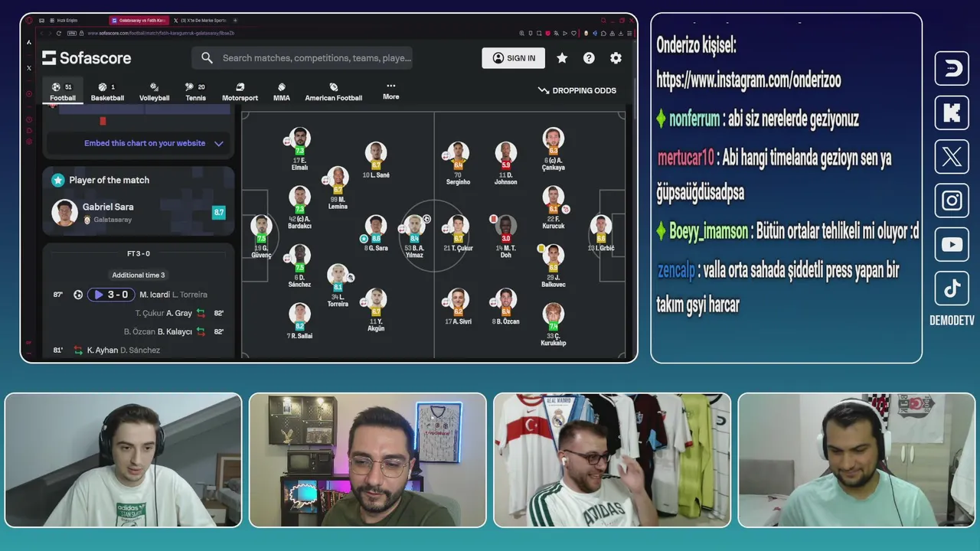Select goalkeeper G. Güvenç on pitch

(x=261, y=225)
